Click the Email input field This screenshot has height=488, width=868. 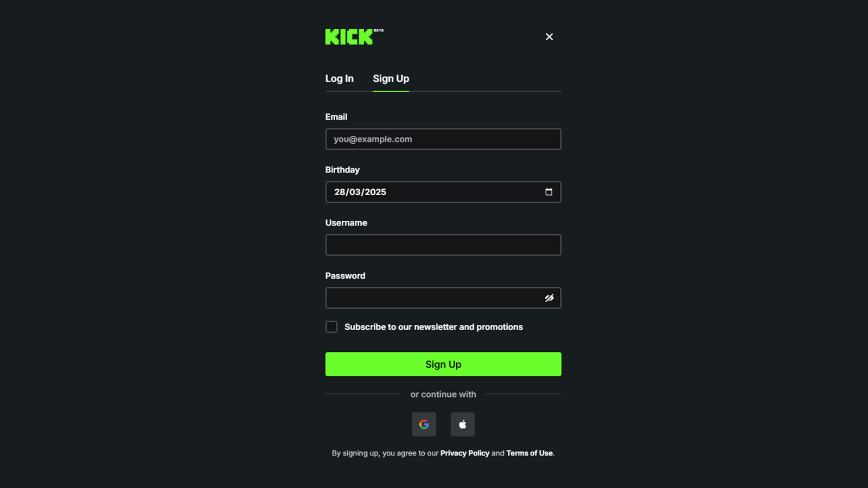click(x=443, y=139)
